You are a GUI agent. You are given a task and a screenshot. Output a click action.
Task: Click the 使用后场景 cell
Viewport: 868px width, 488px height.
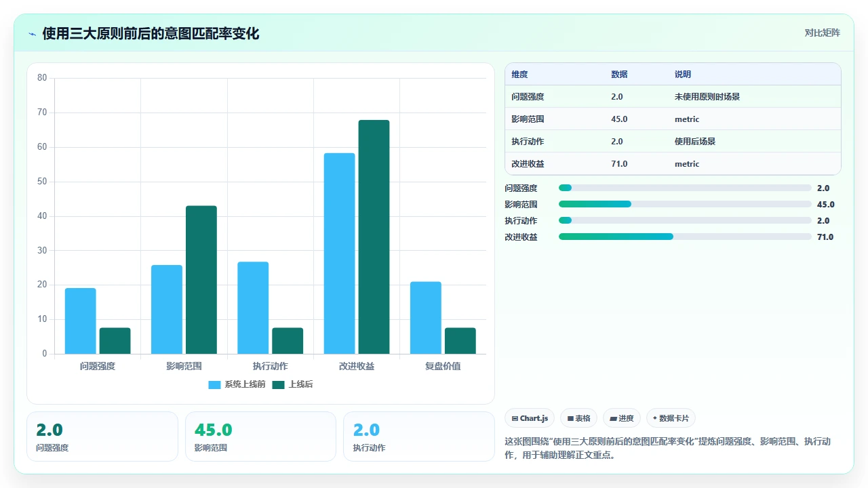pos(695,141)
